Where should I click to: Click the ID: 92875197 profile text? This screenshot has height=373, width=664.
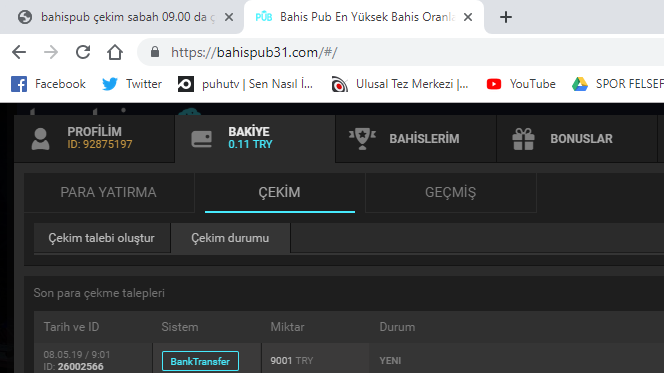pos(100,144)
